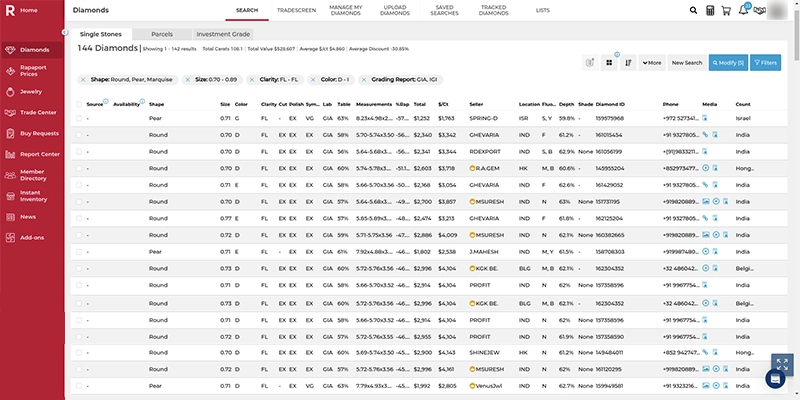Remove the Clarity FL - FL filter
Viewport: 800px width, 400px height.
point(252,80)
